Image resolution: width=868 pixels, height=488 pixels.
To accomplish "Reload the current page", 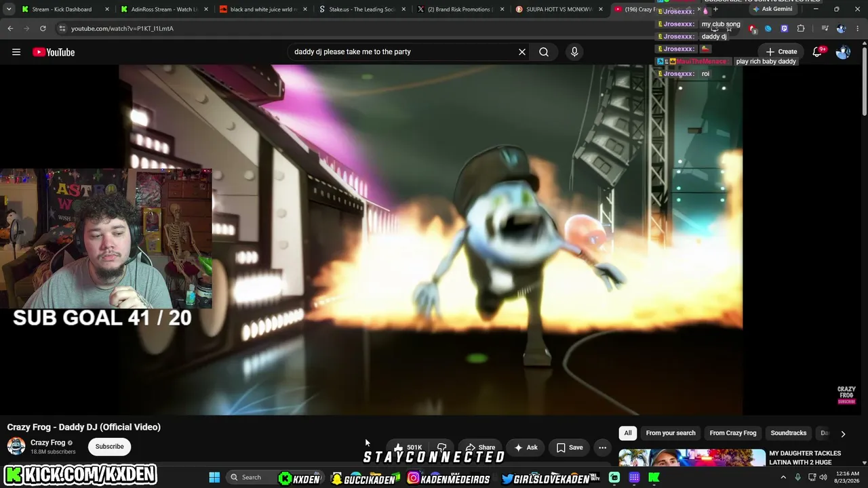I will 43,28.
